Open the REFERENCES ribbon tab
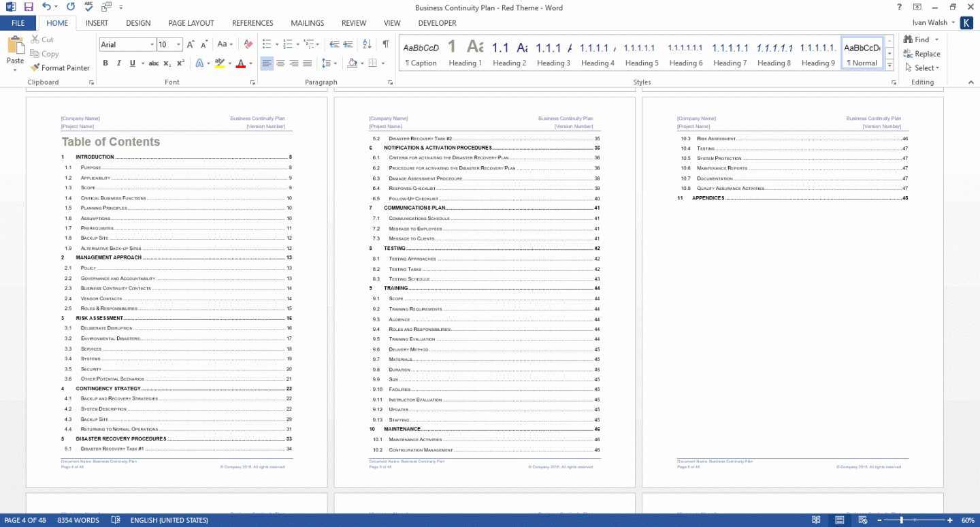This screenshot has width=980, height=527. [252, 23]
